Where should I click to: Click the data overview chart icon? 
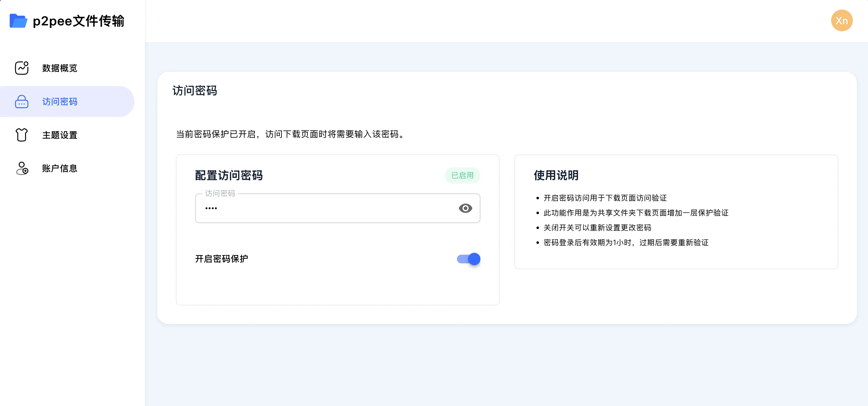point(22,68)
